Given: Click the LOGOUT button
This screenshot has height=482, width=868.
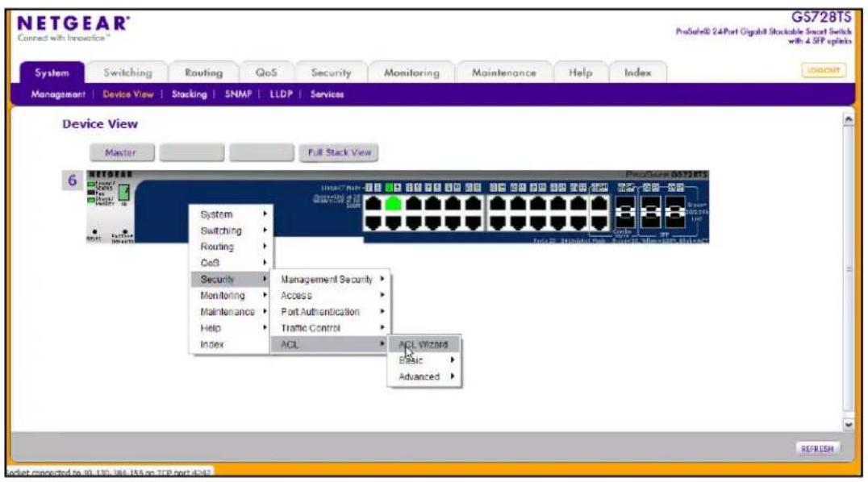Looking at the screenshot, I should click(823, 70).
